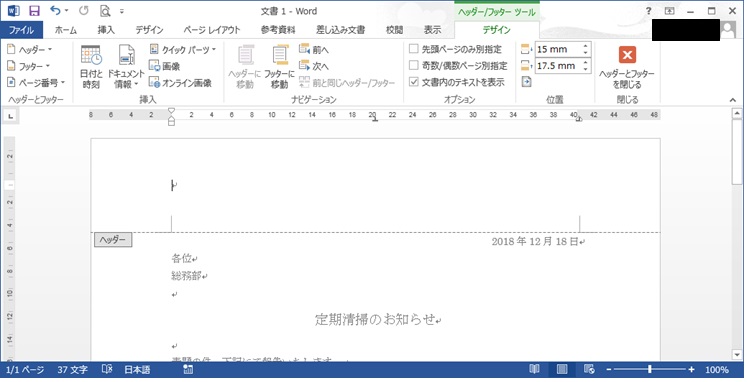Click the Redo icon in title bar
The height and width of the screenshot is (382, 747).
[x=84, y=10]
